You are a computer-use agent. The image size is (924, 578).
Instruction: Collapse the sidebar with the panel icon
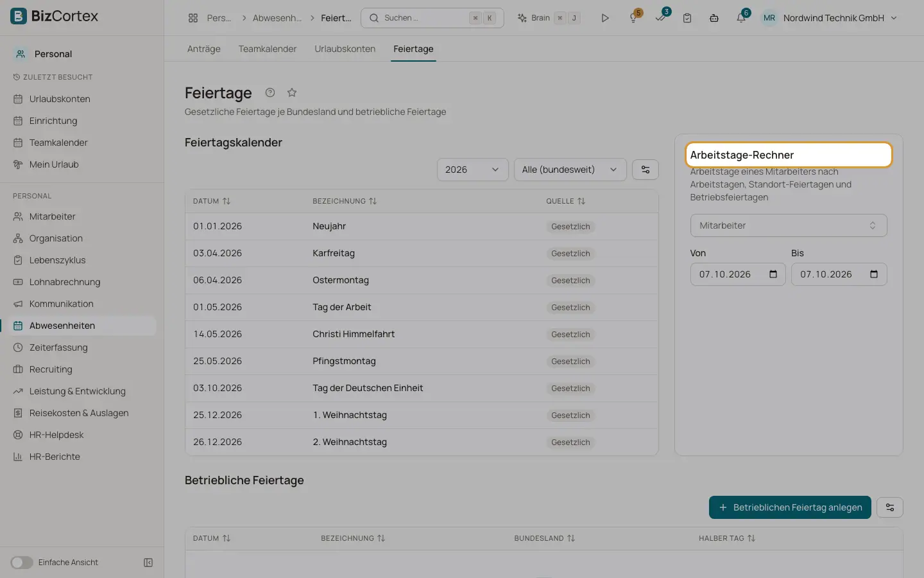[148, 563]
